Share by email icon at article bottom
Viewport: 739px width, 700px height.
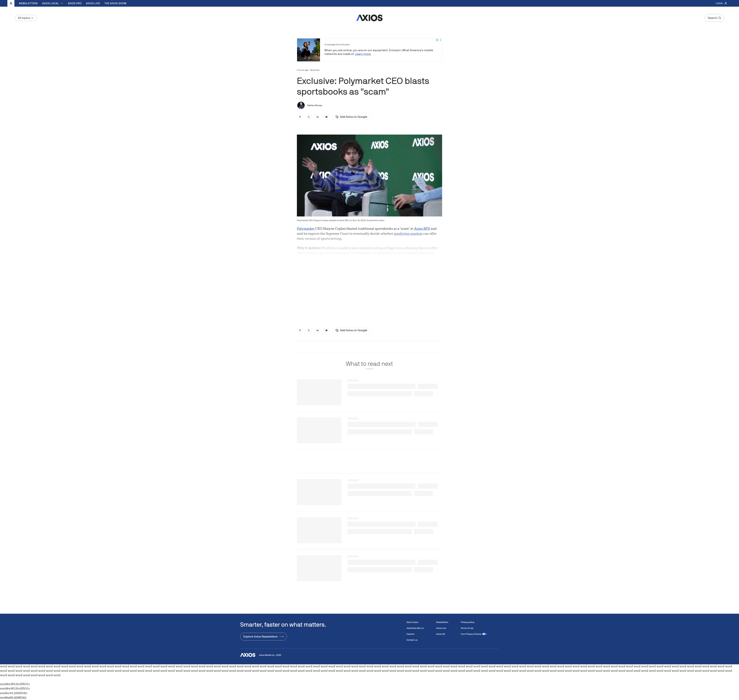[x=326, y=330]
